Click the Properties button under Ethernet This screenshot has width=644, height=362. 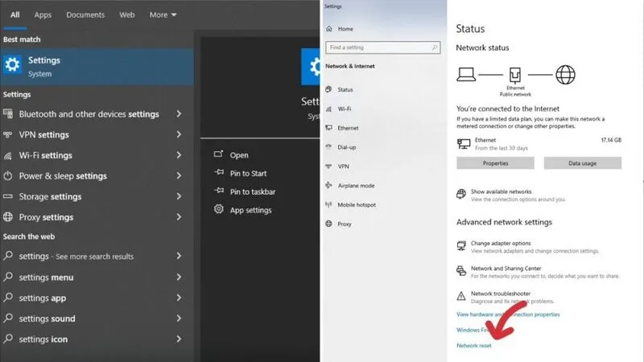click(495, 163)
